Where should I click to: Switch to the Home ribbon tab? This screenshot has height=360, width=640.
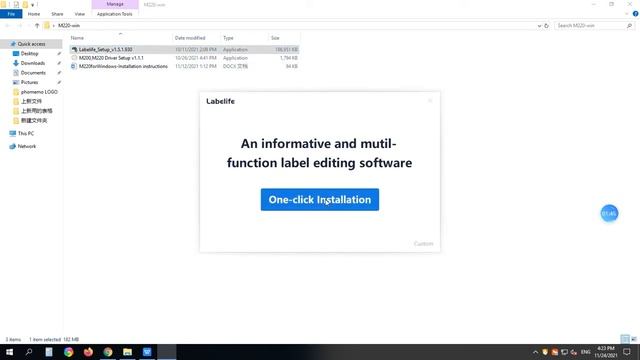click(x=34, y=14)
